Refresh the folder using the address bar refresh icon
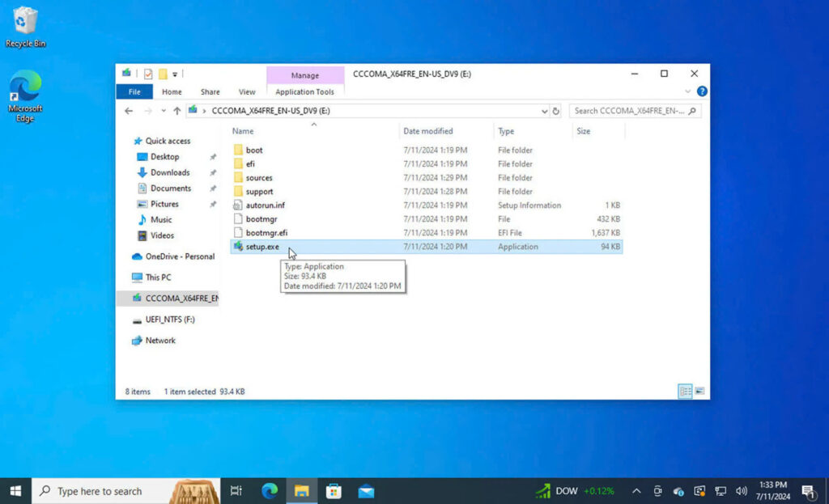 [x=556, y=111]
